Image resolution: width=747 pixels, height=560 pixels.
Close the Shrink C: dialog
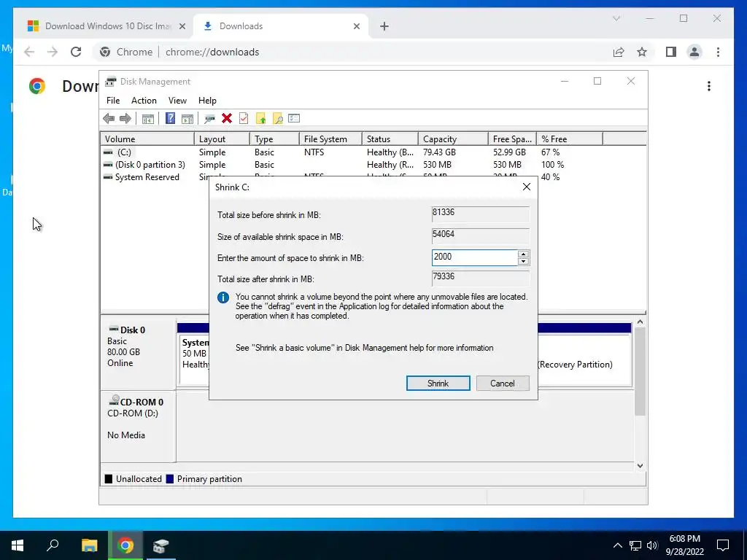point(527,187)
